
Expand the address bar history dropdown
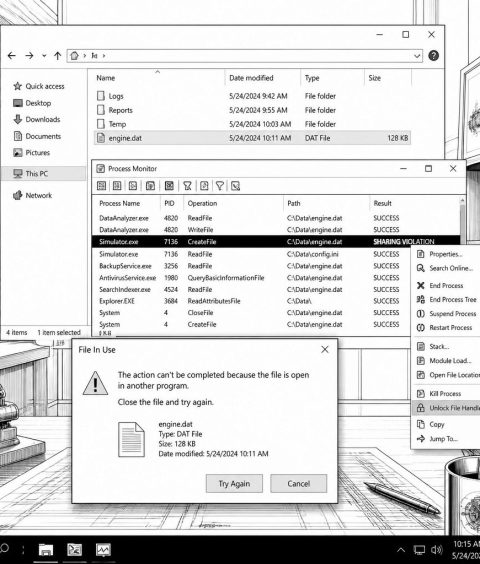pyautogui.click(x=417, y=56)
